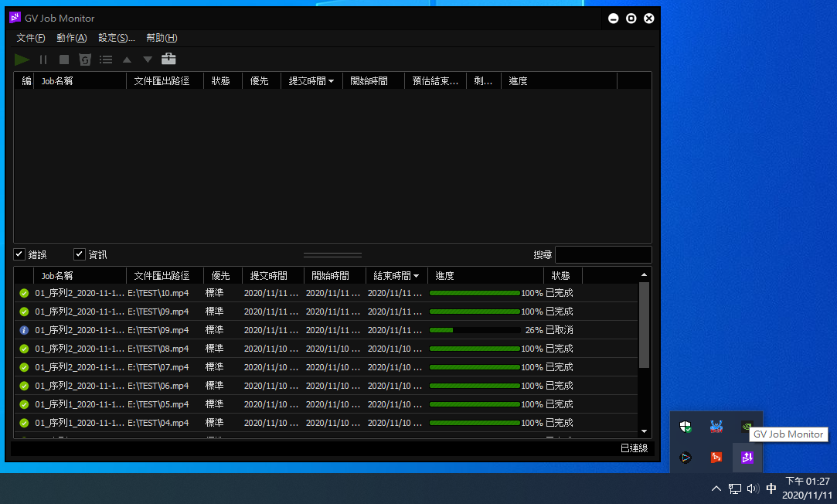Click the trash-with-refresh toolbar icon
837x504 pixels.
point(85,60)
